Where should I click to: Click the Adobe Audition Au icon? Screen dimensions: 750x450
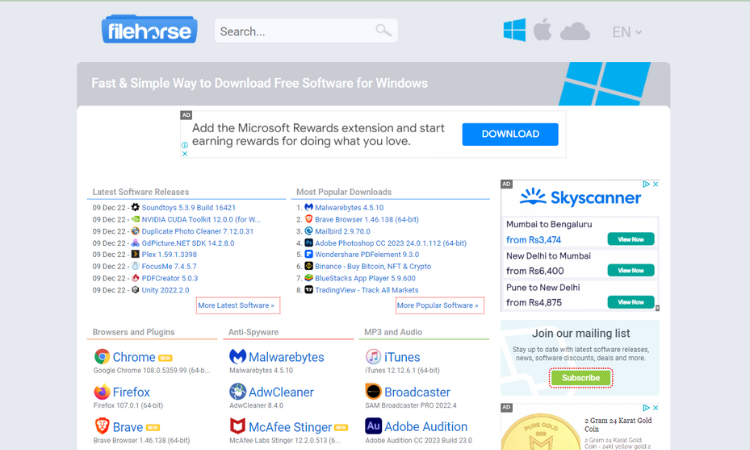(x=373, y=426)
